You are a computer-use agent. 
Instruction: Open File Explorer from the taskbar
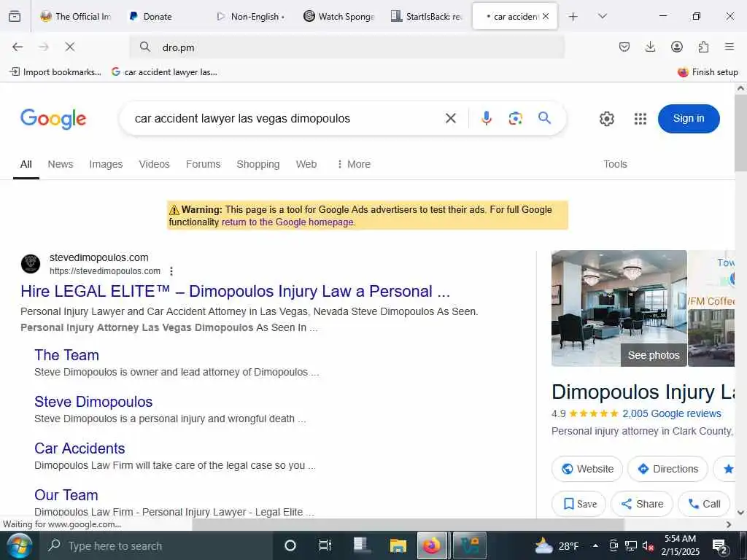[398, 545]
